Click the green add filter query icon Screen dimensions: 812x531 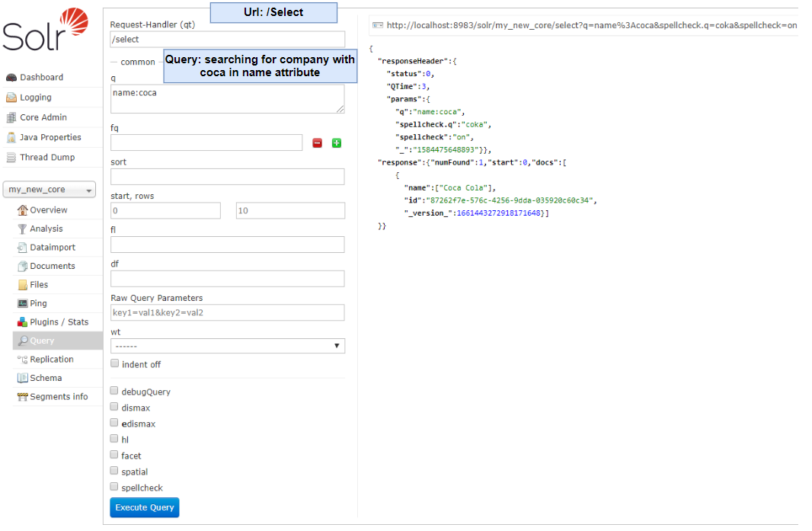pos(337,143)
